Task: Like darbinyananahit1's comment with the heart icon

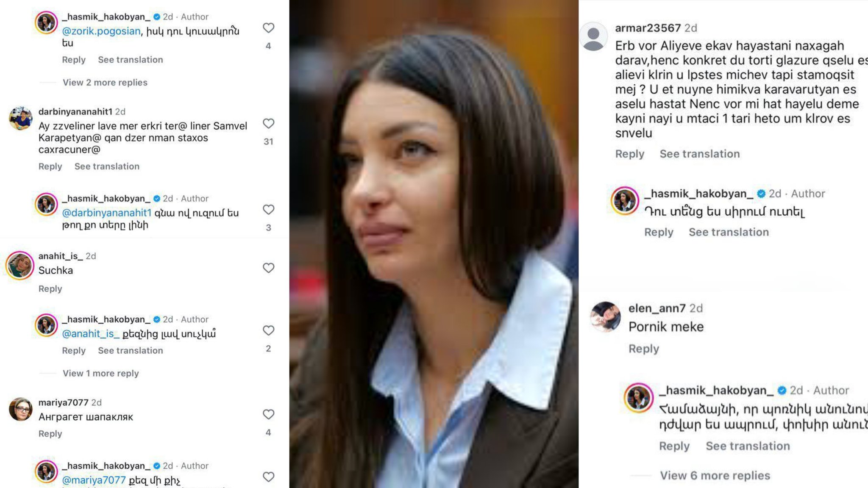Action: 268,123
